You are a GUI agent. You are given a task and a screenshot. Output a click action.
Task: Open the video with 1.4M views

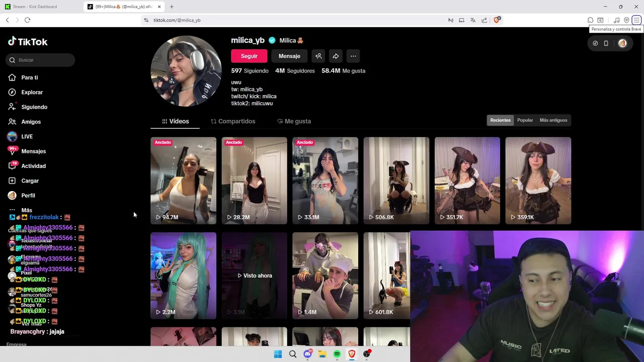tap(325, 276)
